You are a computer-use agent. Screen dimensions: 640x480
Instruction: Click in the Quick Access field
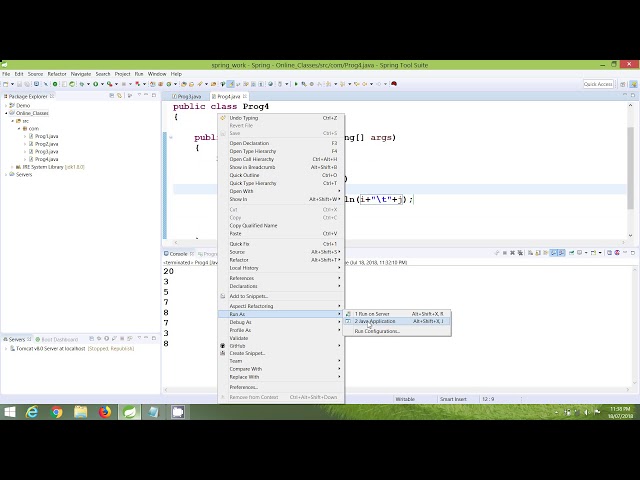pos(598,84)
